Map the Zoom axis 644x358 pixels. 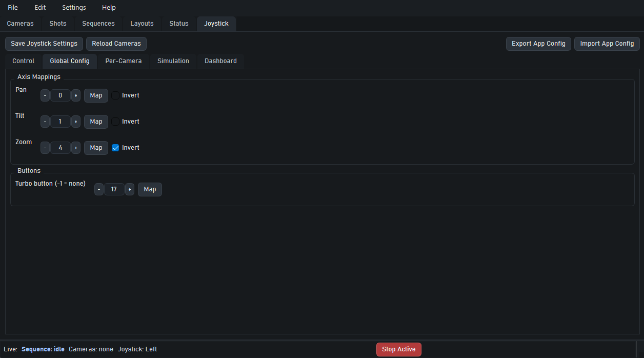(96, 148)
